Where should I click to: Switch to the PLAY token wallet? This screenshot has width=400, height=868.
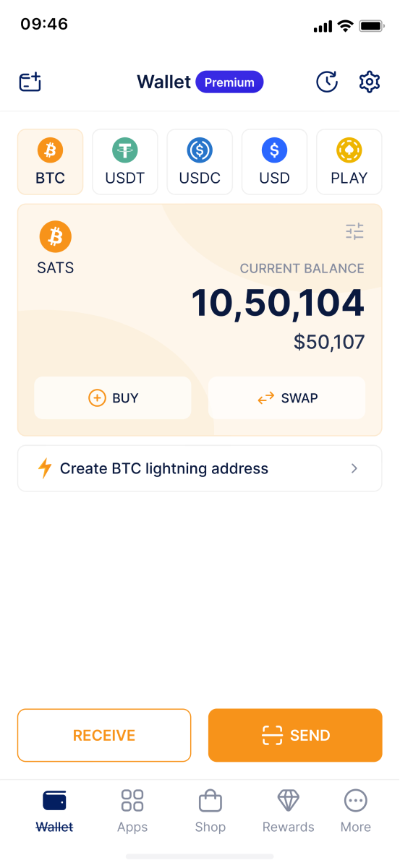click(x=349, y=162)
